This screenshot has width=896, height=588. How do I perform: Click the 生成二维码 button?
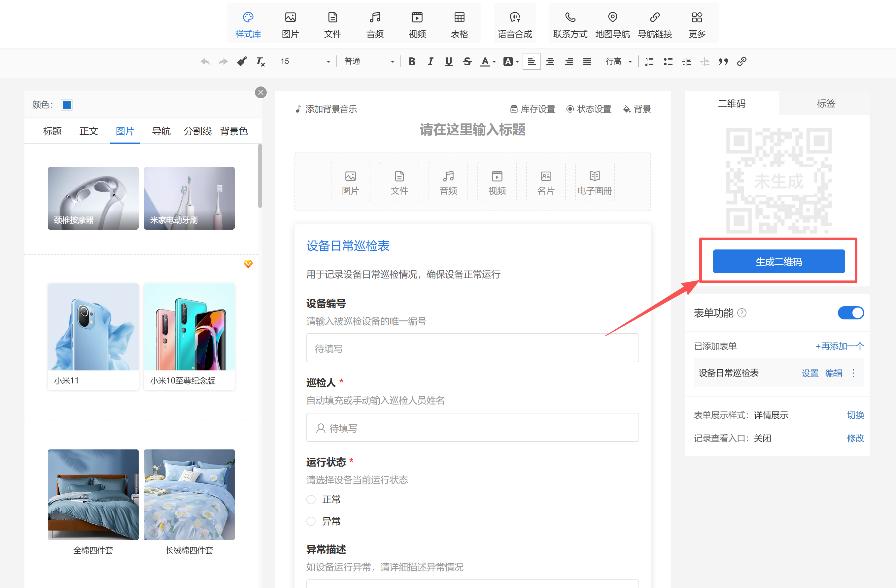pos(778,261)
